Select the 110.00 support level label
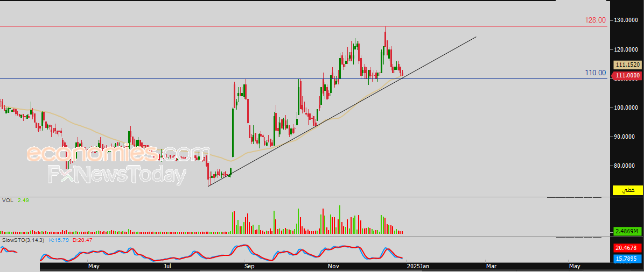644x272 pixels. tap(595, 73)
